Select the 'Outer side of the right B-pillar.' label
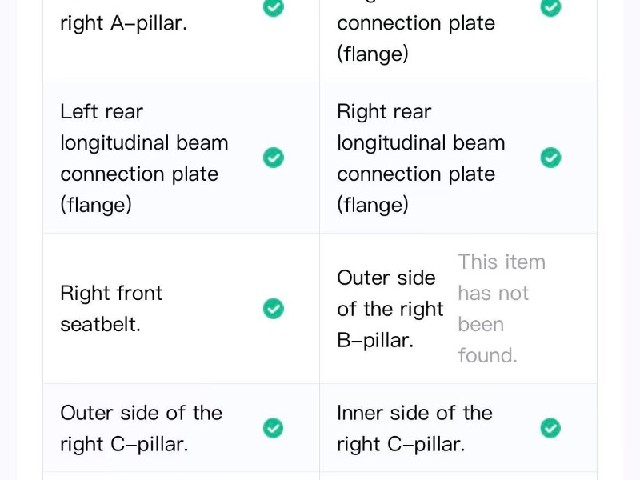 pyautogui.click(x=390, y=309)
